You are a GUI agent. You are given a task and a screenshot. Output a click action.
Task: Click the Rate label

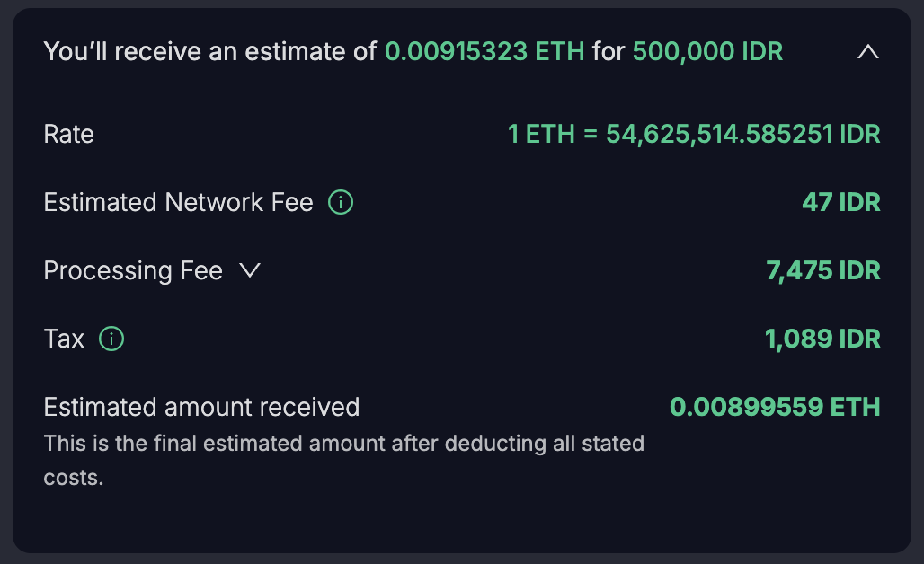tap(69, 135)
